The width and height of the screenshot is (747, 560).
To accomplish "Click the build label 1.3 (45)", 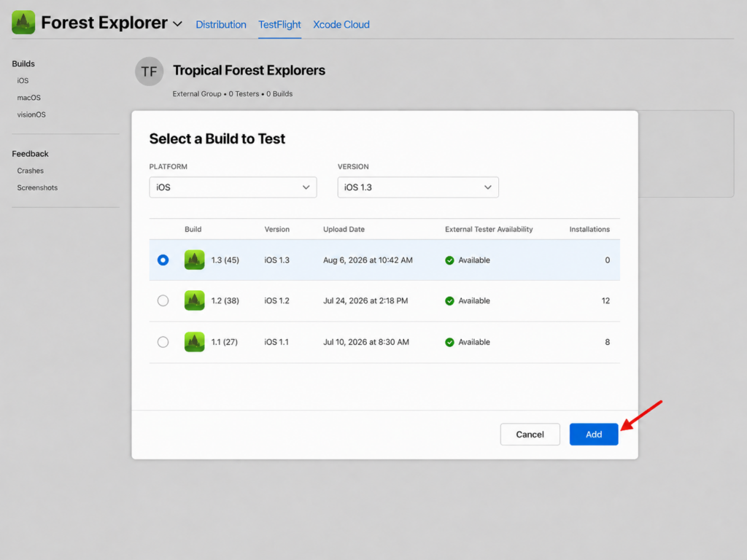I will click(225, 260).
